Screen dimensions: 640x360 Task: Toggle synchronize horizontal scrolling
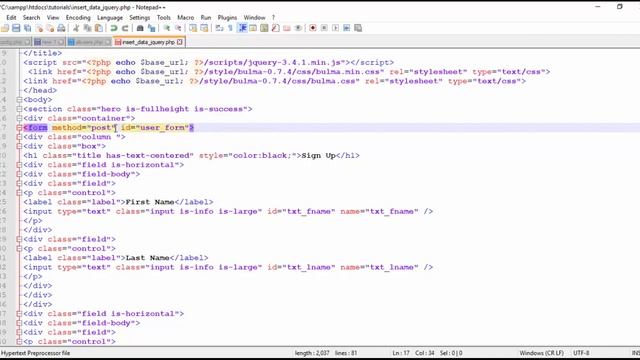(x=204, y=28)
